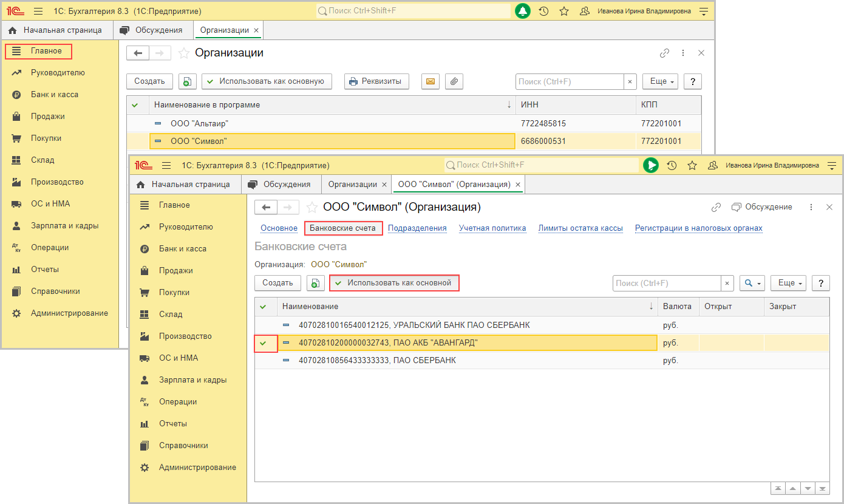This screenshot has height=504, width=844.
Task: Open three-dot menu on ООО Символ form
Action: pos(811,207)
